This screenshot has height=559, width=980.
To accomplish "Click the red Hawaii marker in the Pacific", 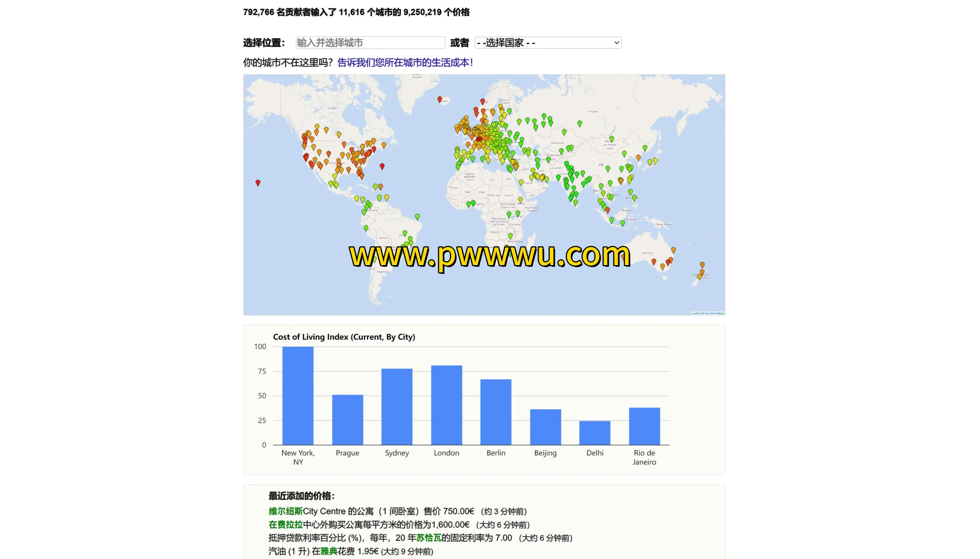I will point(258,183).
